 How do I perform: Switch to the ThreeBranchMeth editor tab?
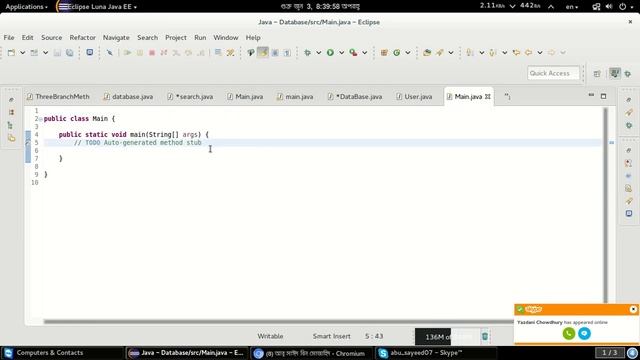(58, 97)
